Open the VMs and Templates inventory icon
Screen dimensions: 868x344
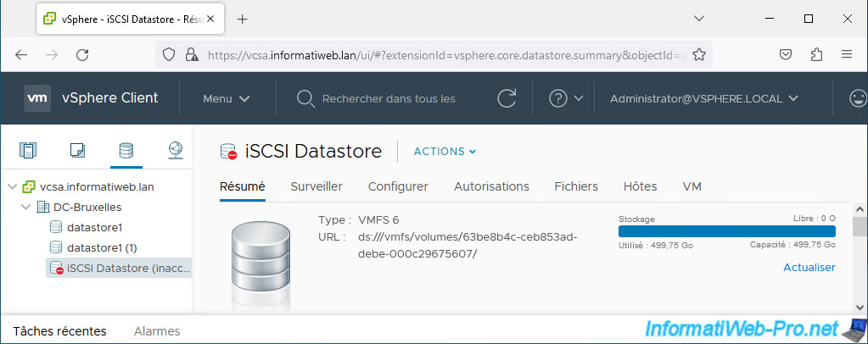point(77,150)
